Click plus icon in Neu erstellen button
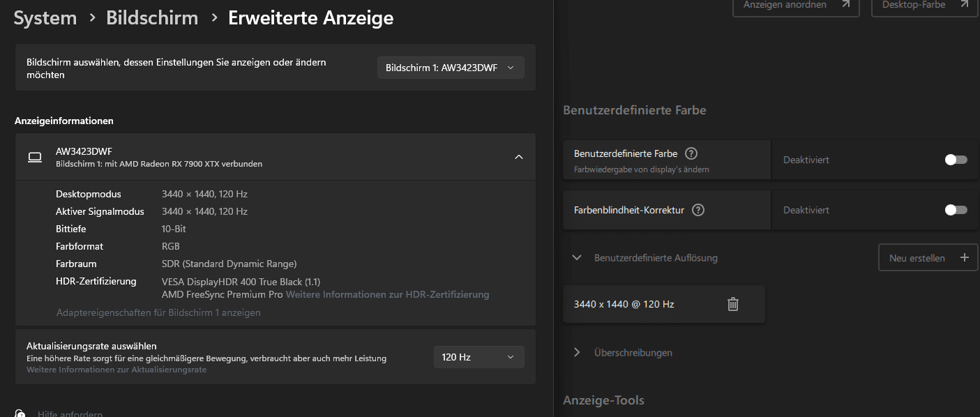 click(965, 257)
